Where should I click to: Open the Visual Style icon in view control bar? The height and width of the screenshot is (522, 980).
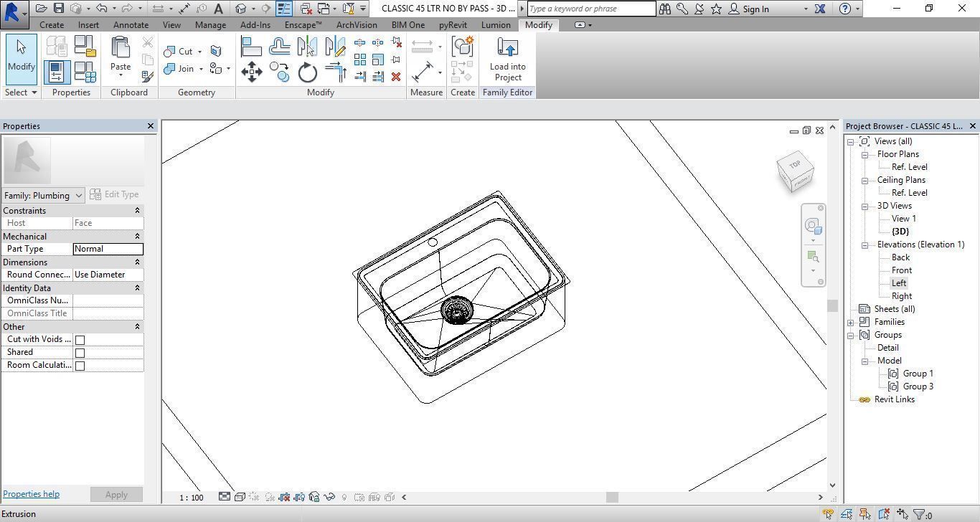(x=240, y=497)
